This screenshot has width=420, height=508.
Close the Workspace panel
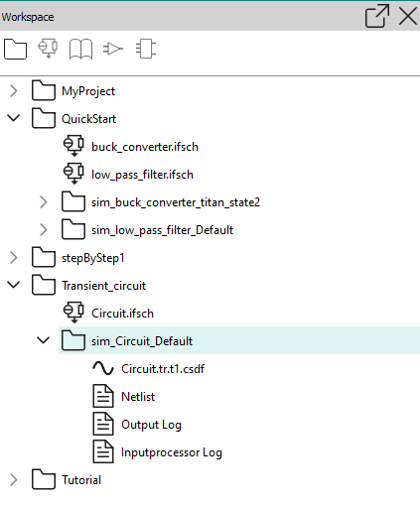pyautogui.click(x=408, y=16)
